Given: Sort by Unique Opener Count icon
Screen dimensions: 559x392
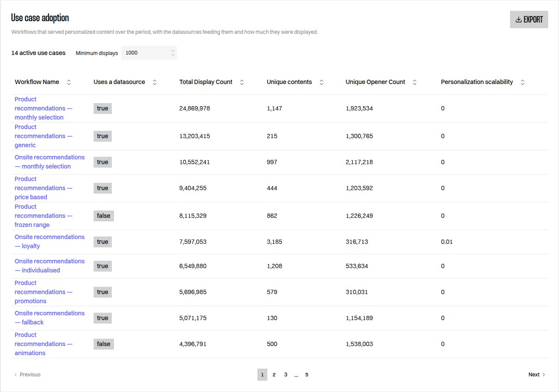Looking at the screenshot, I should click(x=415, y=82).
